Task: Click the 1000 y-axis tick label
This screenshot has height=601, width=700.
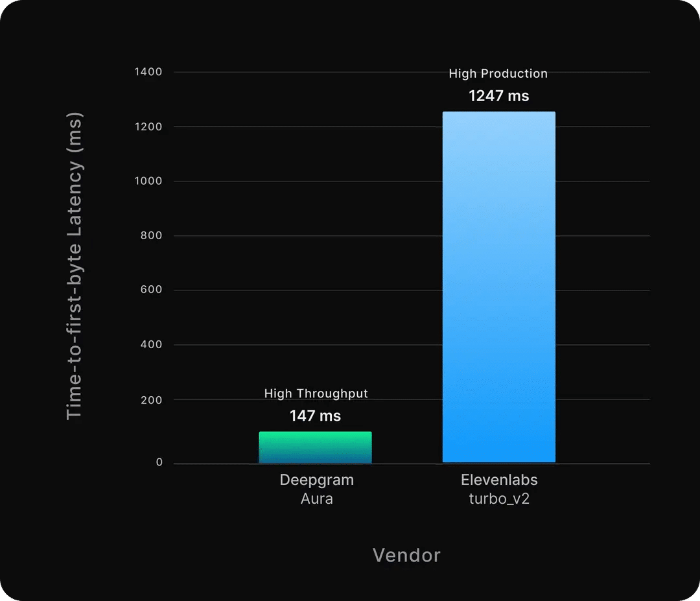Action: point(148,181)
